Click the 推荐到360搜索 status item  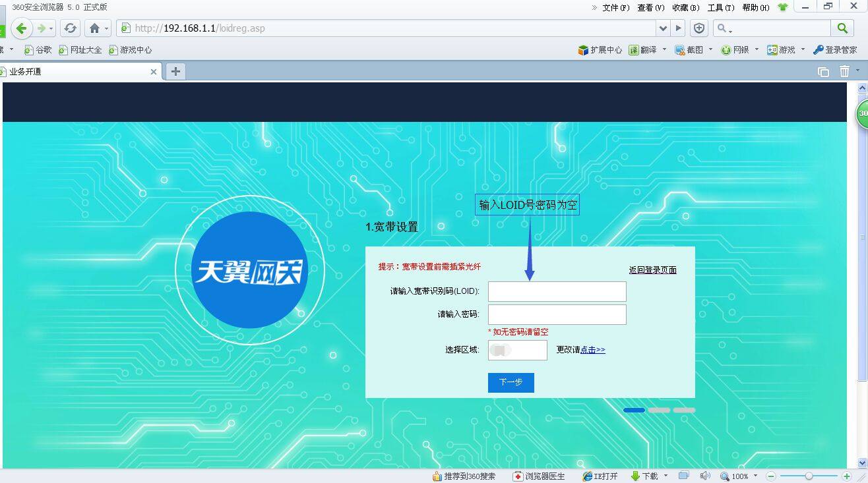(x=464, y=476)
